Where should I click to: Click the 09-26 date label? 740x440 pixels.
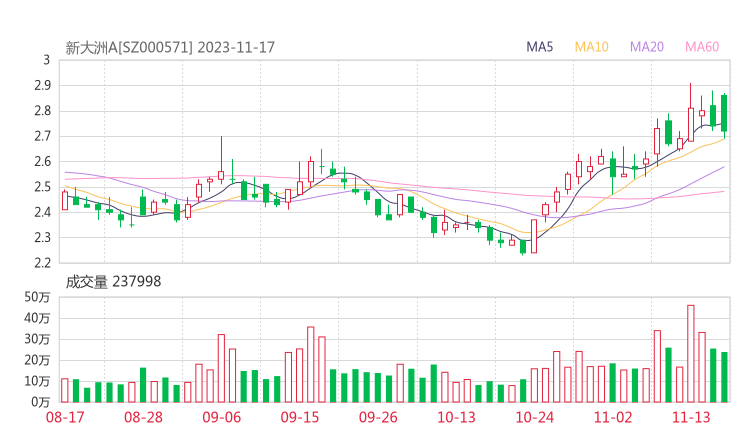pos(378,417)
